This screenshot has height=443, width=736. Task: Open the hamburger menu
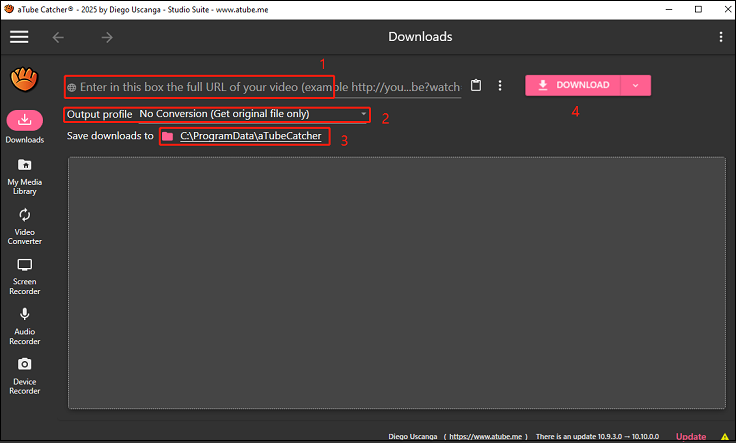point(19,37)
